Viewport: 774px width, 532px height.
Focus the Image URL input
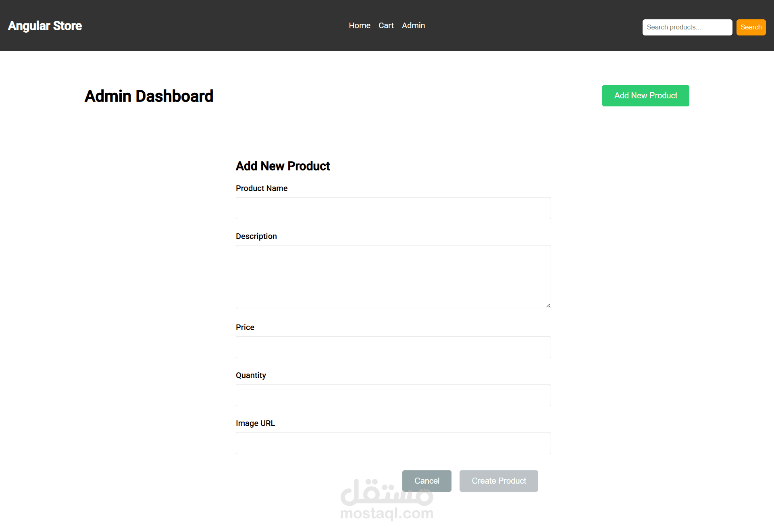coord(393,443)
